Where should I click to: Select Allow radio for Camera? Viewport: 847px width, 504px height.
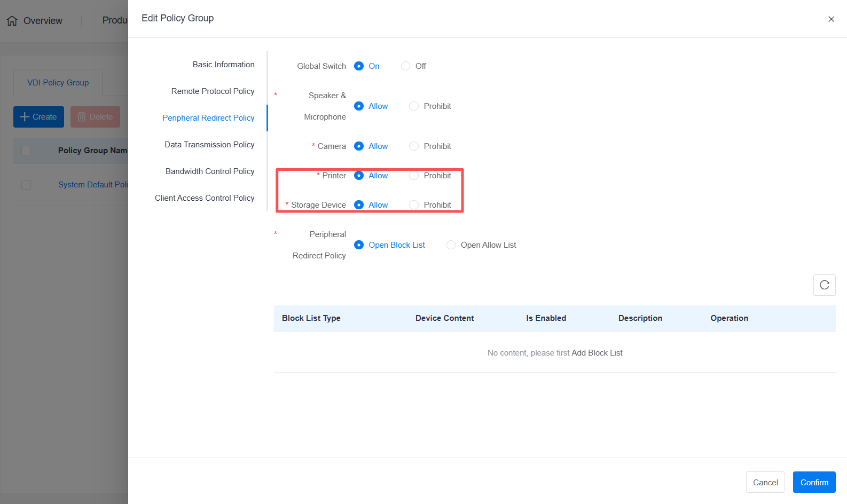[x=359, y=146]
